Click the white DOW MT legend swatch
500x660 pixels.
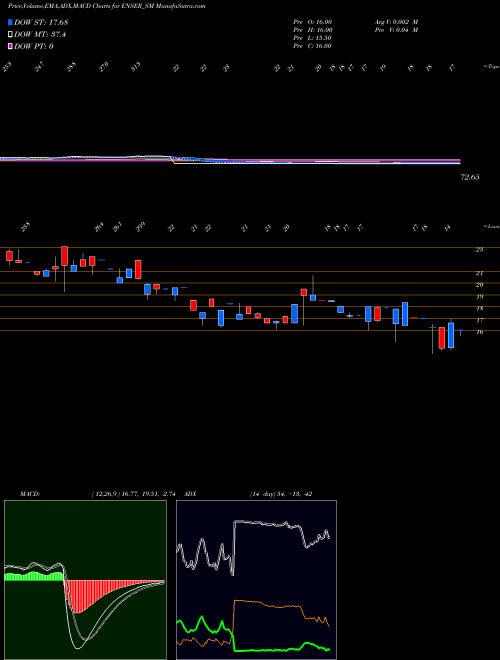point(11,35)
